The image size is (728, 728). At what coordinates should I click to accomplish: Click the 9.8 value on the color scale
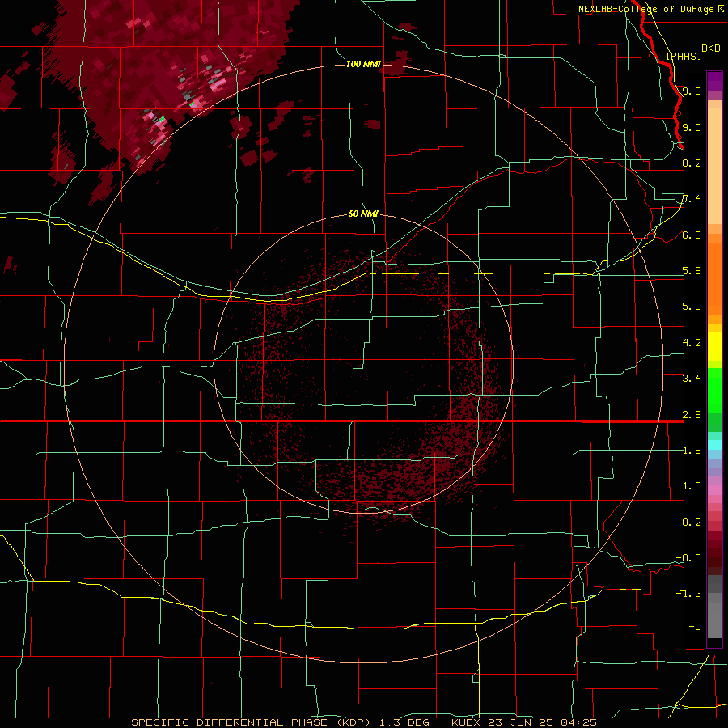[692, 91]
